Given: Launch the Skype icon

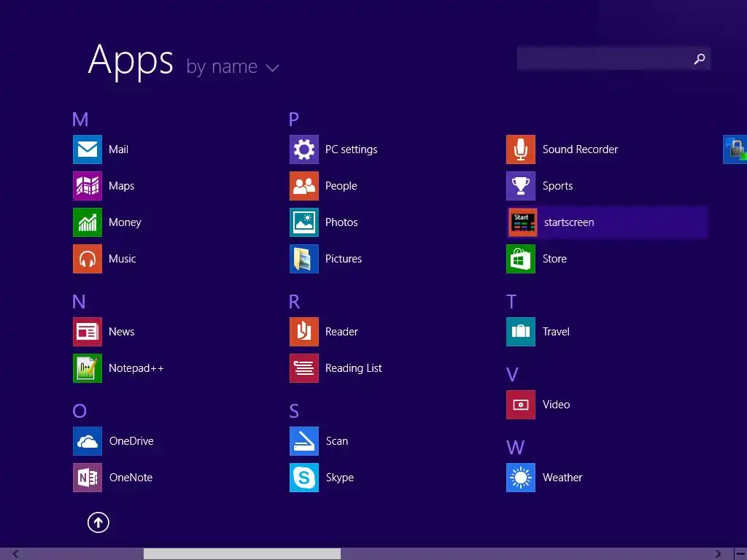Looking at the screenshot, I should [304, 477].
